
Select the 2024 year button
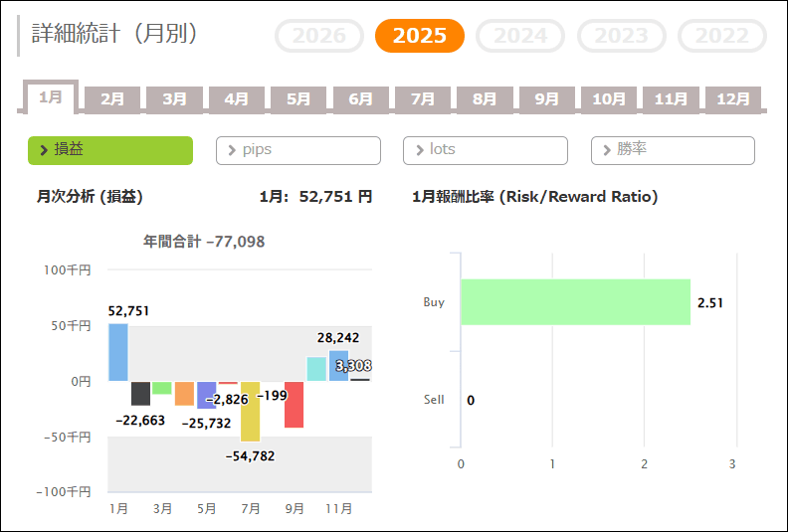pyautogui.click(x=520, y=37)
